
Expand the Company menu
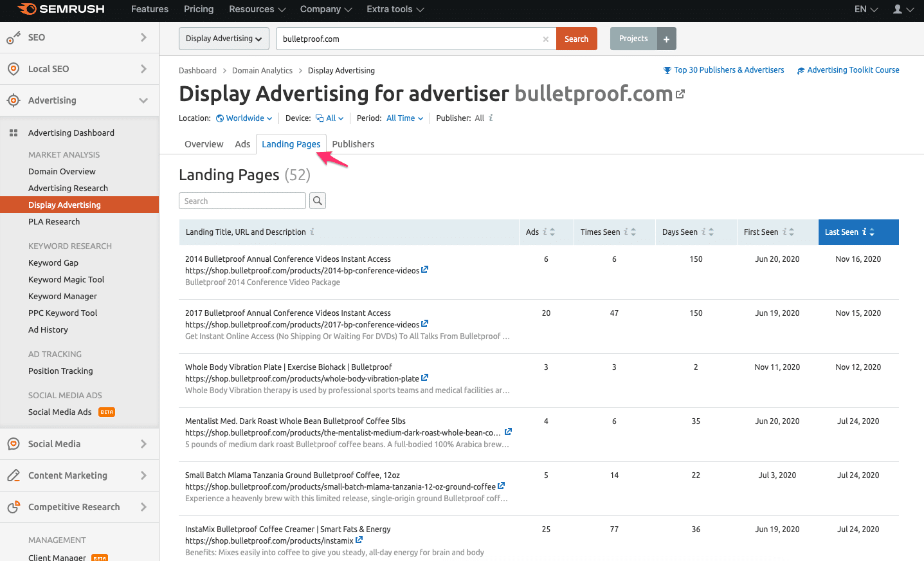tap(327, 9)
